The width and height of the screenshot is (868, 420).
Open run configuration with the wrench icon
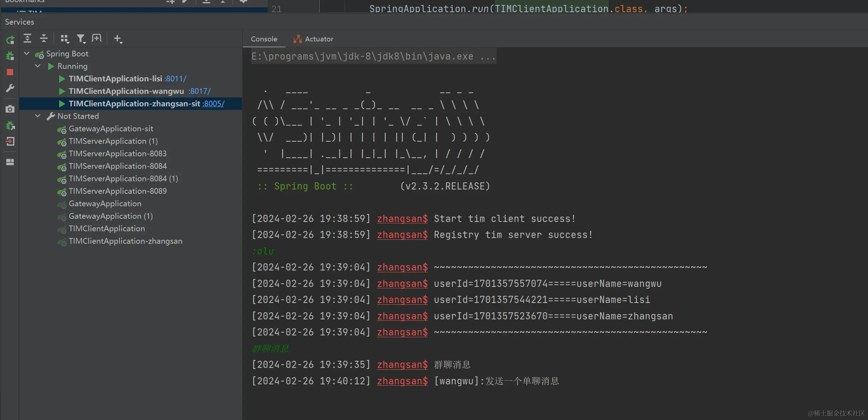pos(10,88)
